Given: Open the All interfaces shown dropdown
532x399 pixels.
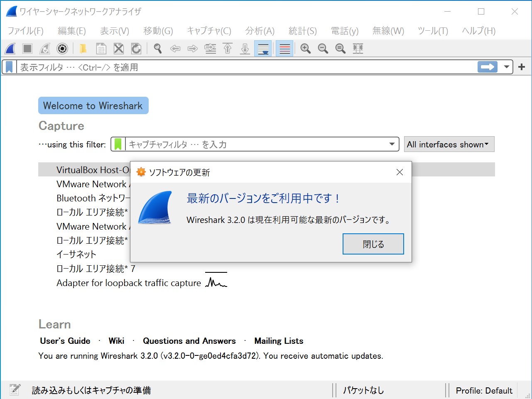Looking at the screenshot, I should point(449,144).
